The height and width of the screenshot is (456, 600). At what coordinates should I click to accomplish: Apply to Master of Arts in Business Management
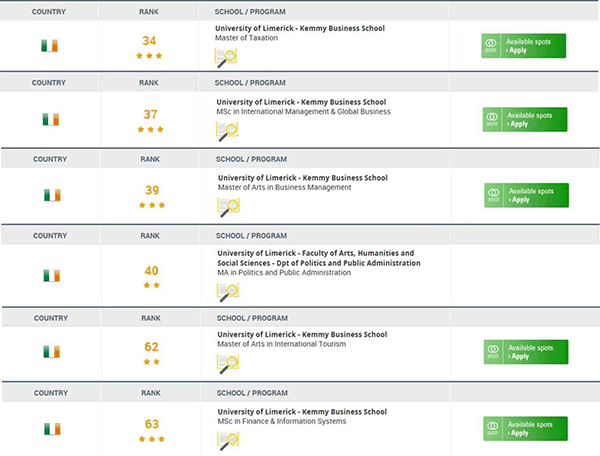click(527, 195)
